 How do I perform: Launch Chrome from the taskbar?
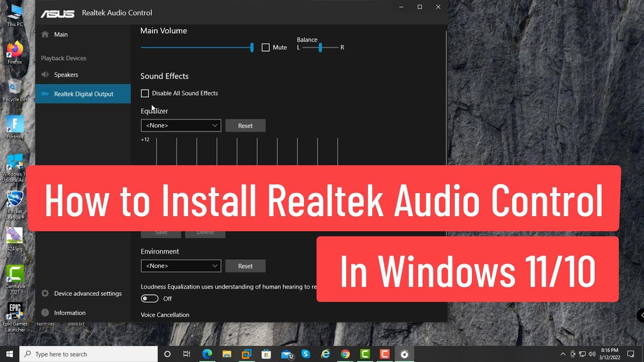[x=345, y=354]
